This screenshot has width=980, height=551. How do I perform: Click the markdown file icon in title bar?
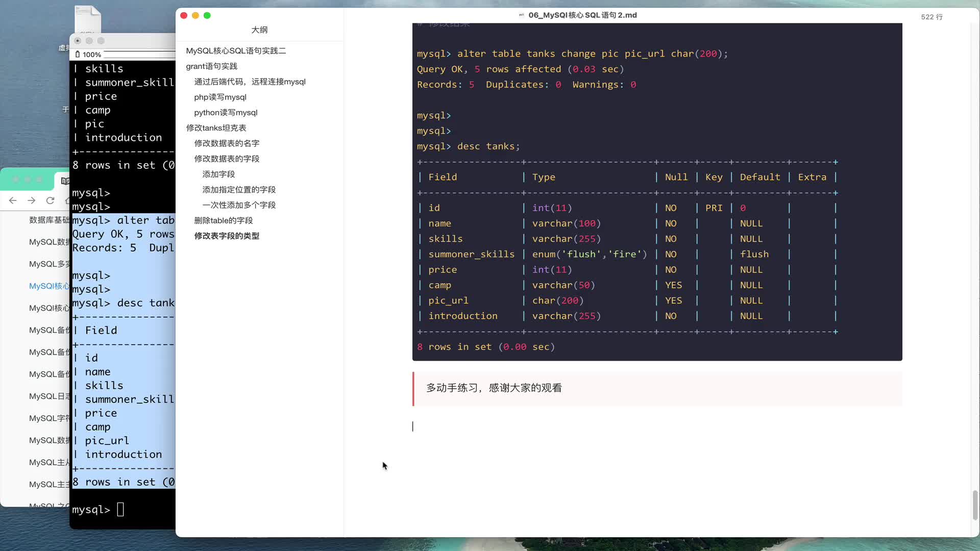(521, 15)
